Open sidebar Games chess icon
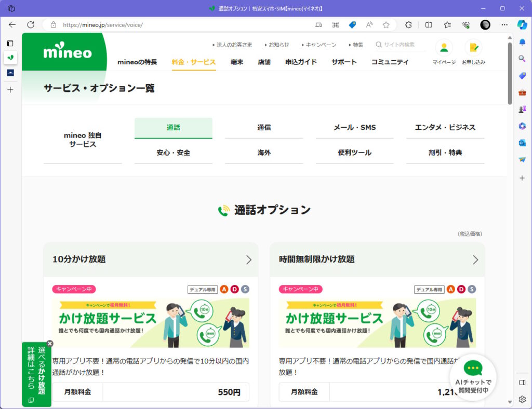Viewport: 532px width, 409px height. (522, 109)
